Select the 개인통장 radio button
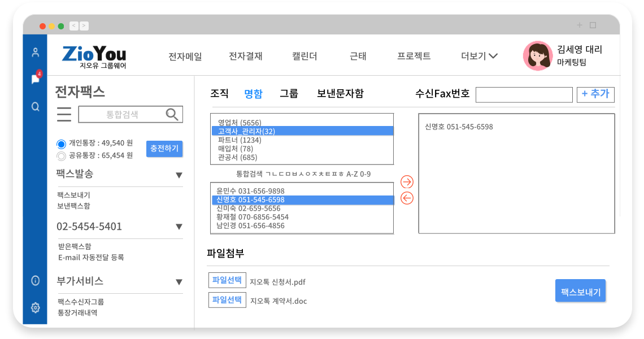 pos(62,144)
